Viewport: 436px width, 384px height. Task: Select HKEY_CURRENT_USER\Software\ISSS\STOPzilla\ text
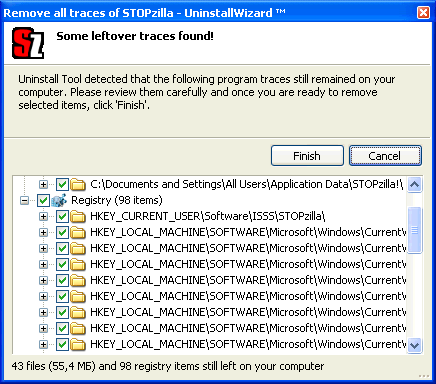[208, 216]
